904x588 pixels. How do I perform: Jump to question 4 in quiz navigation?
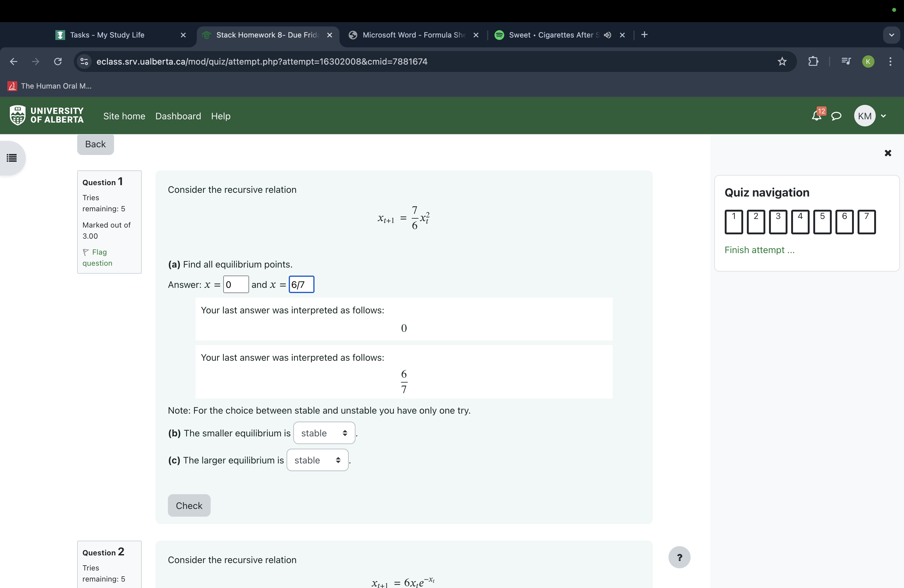tap(800, 222)
